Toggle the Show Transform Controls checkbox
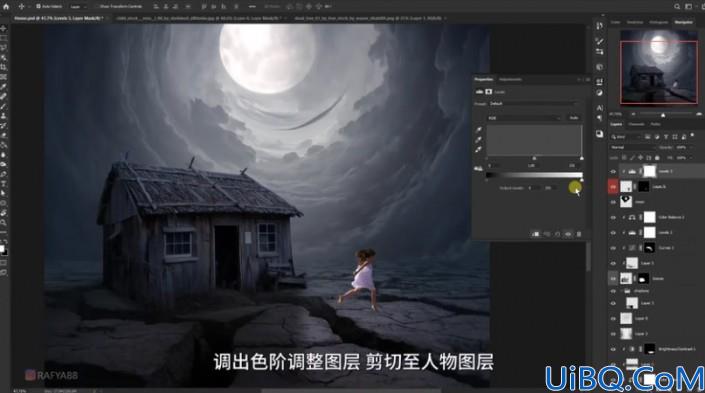 (97, 7)
